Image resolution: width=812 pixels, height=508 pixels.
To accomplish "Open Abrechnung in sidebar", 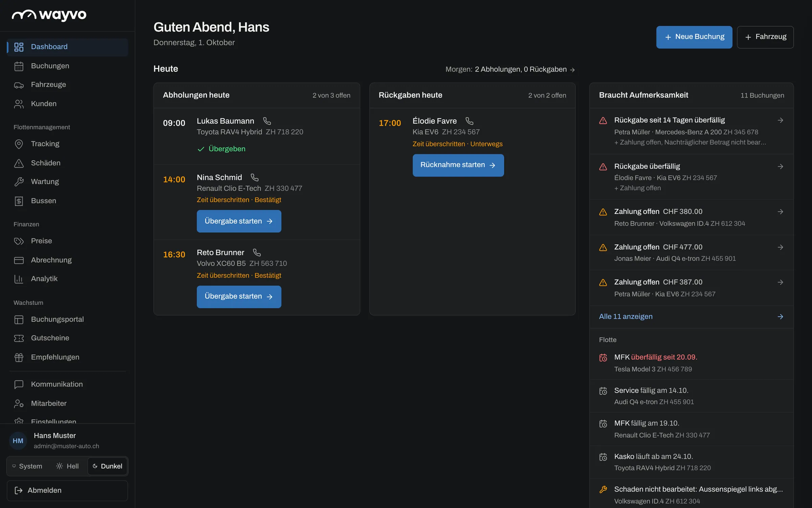I will (67, 260).
